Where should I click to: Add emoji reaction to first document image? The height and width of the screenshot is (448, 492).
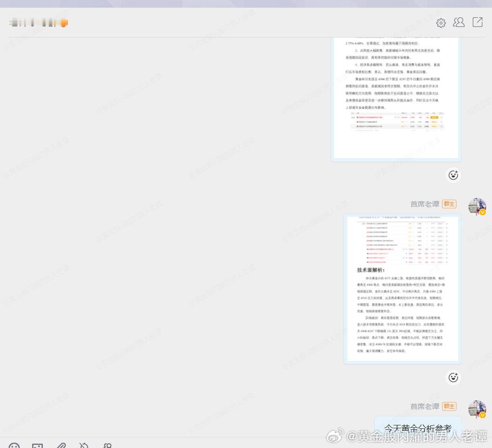453,175
